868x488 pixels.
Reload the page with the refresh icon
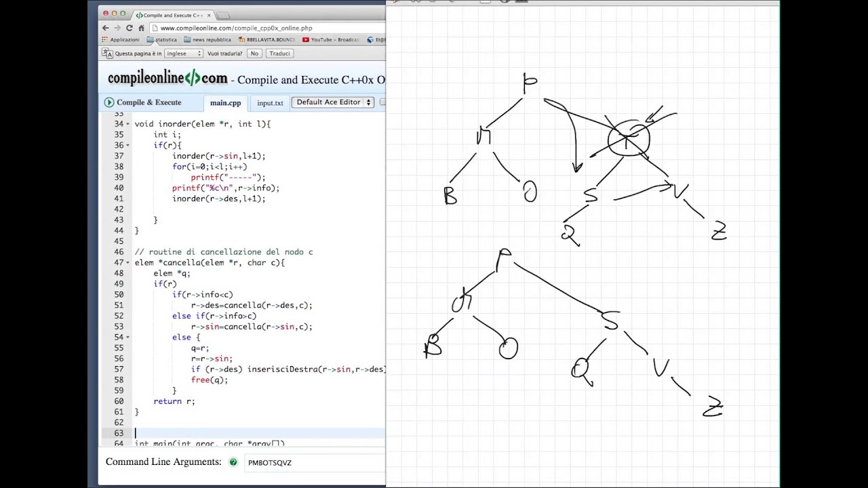pos(130,28)
